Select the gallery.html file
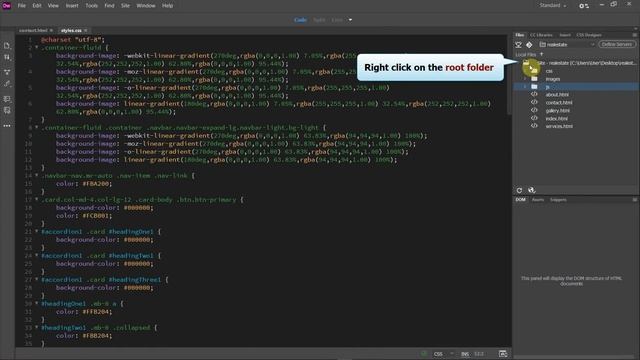Screen dimensions: 640x360 coord(558,111)
